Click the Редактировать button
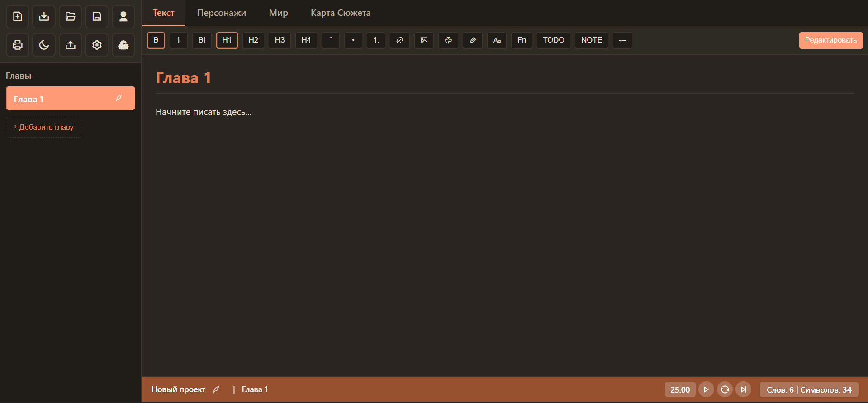 coord(831,40)
